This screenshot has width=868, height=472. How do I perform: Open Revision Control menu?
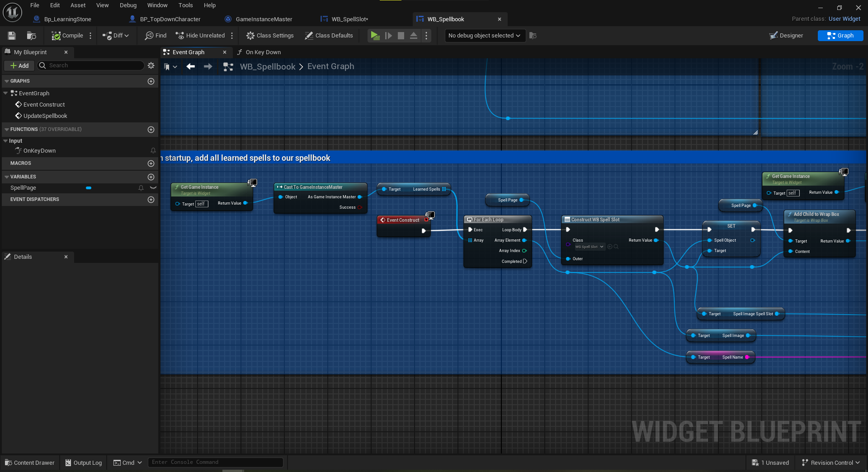tap(830, 463)
